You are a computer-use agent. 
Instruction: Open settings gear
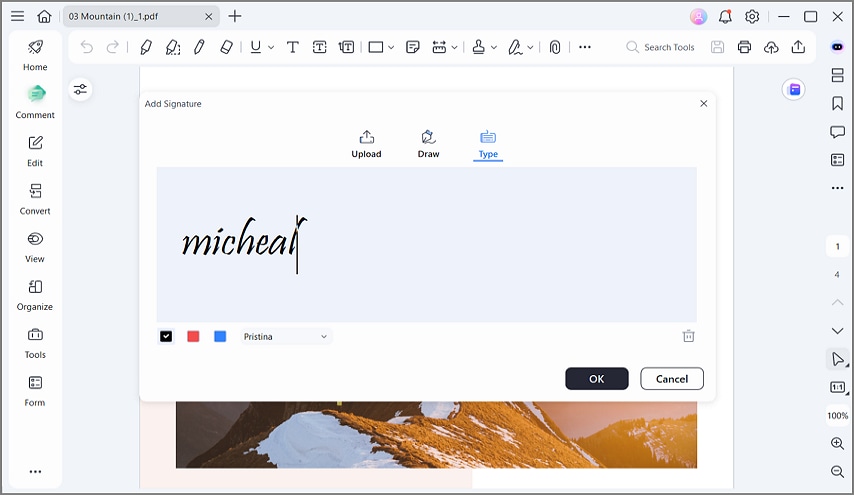tap(752, 16)
